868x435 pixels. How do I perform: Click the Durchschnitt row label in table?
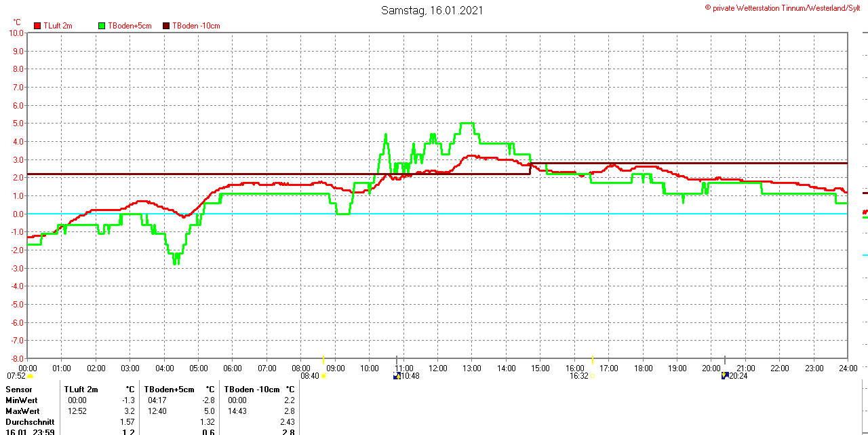coord(30,422)
